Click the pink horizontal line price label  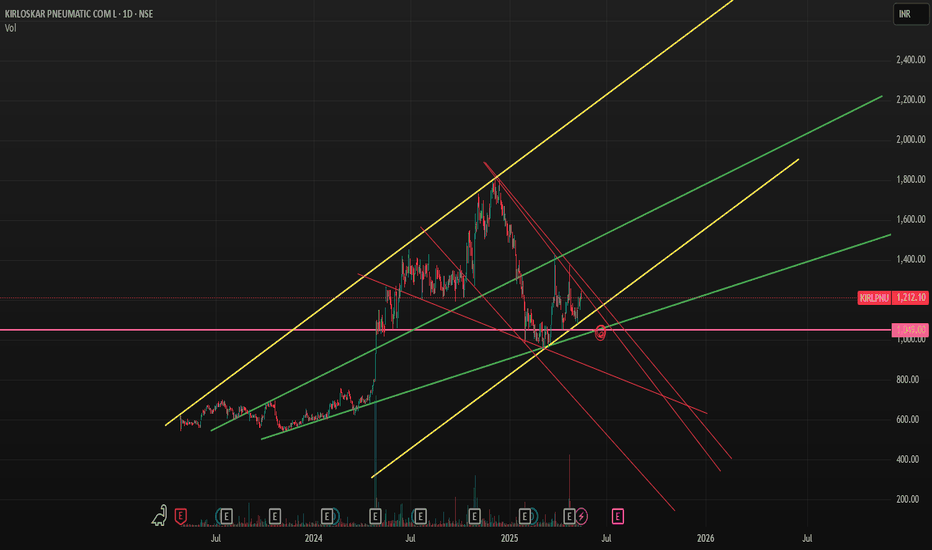(911, 329)
